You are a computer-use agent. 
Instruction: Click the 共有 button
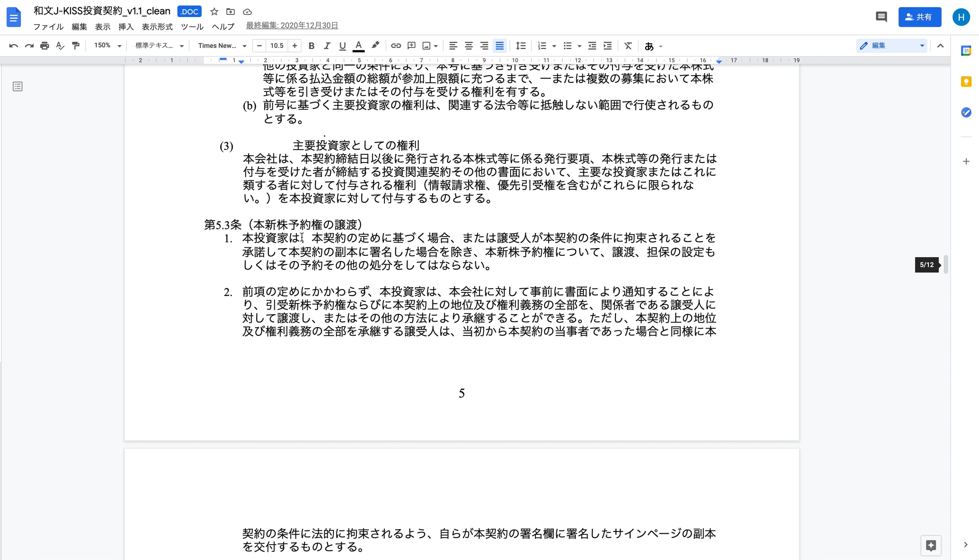coord(920,17)
